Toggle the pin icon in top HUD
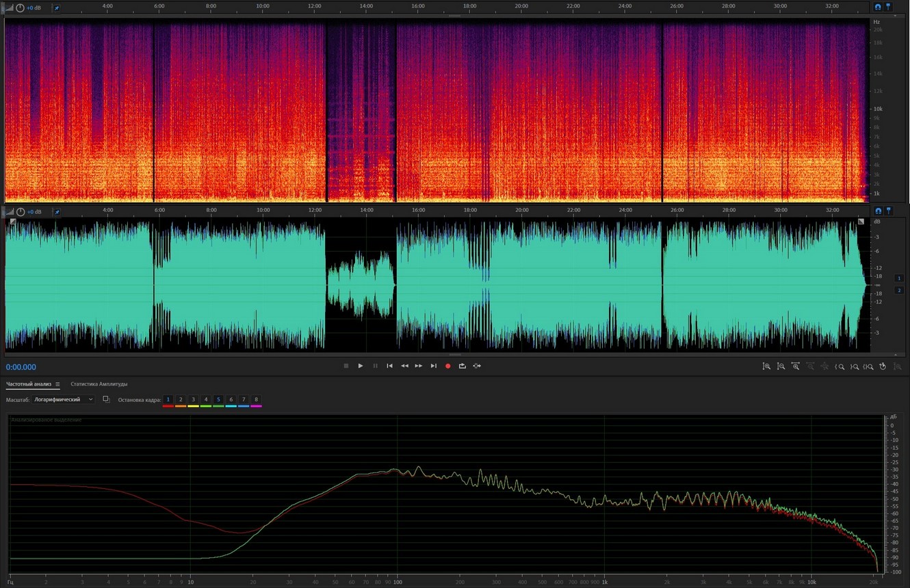This screenshot has width=910, height=588. point(57,8)
